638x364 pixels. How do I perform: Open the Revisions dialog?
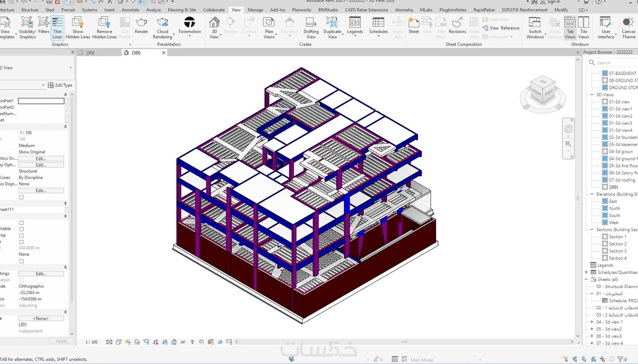point(457,26)
